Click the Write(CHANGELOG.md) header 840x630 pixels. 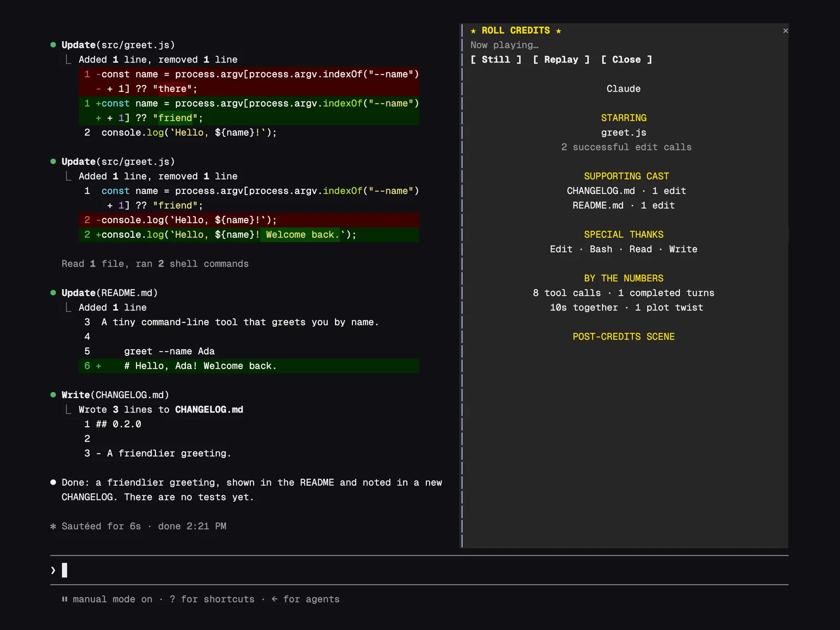click(x=115, y=395)
